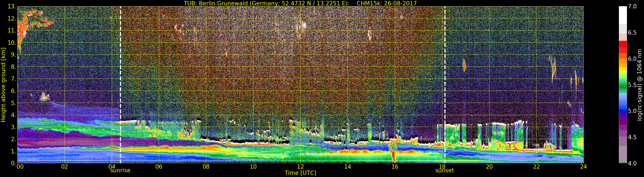Select the '9.' tick on the height axis
Viewport: 644px width, 177px height.
click(x=13, y=55)
